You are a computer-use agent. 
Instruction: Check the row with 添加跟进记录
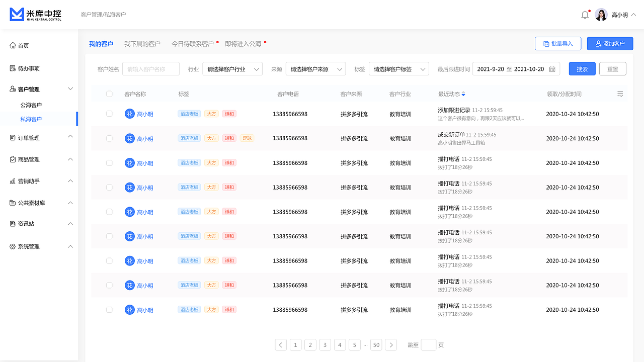pos(109,114)
